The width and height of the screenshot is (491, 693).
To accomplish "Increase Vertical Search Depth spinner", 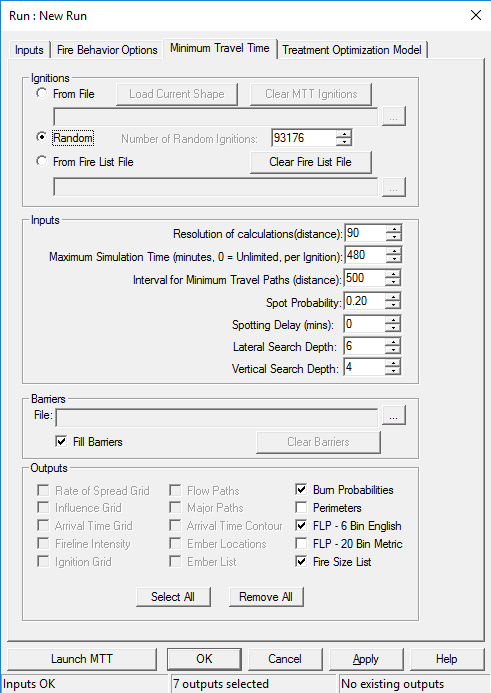I will pos(392,363).
